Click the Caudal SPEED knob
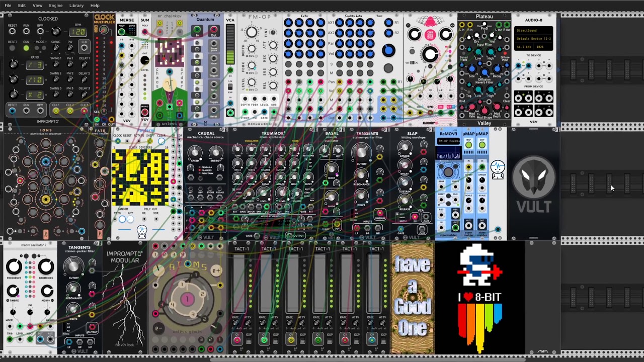 pos(195,152)
